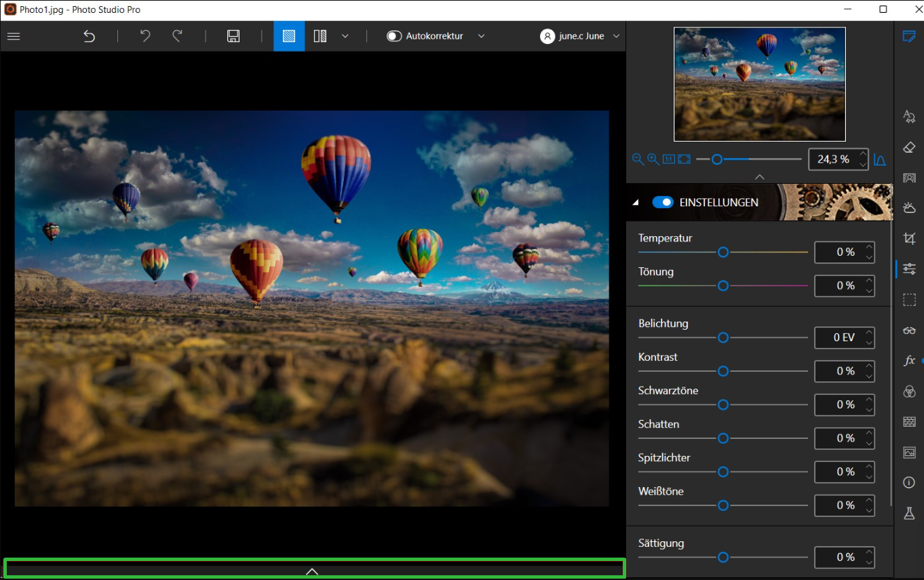The image size is (924, 580).
Task: Switch to split before/after view
Action: (320, 36)
